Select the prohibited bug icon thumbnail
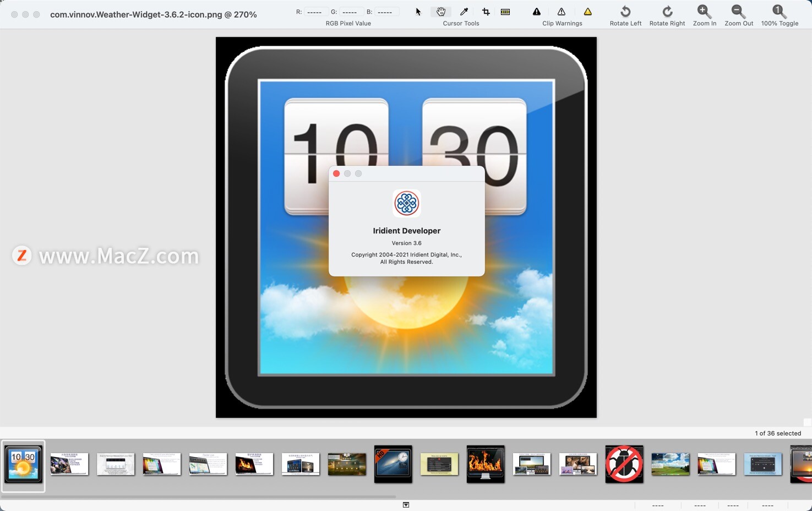 point(624,464)
